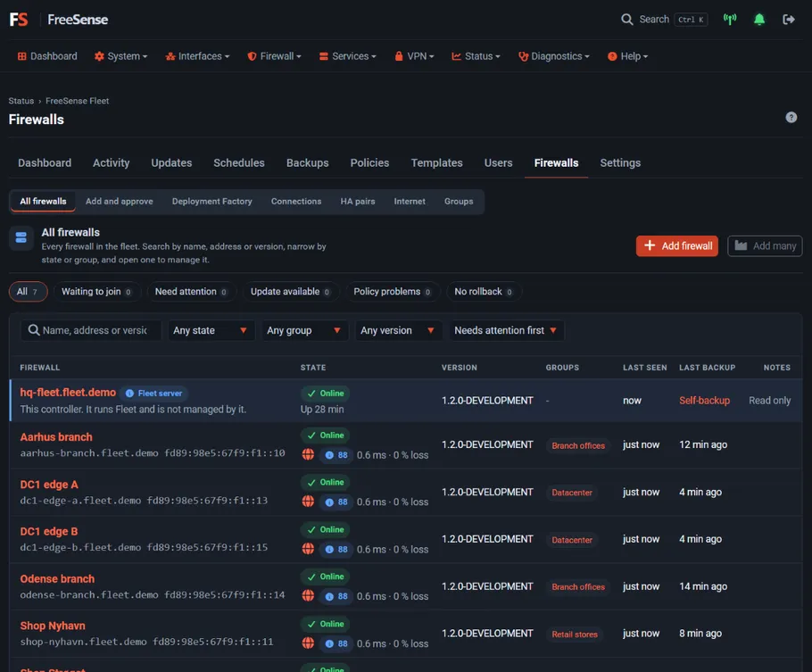Expand the Services menu
The width and height of the screenshot is (812, 672).
[347, 56]
